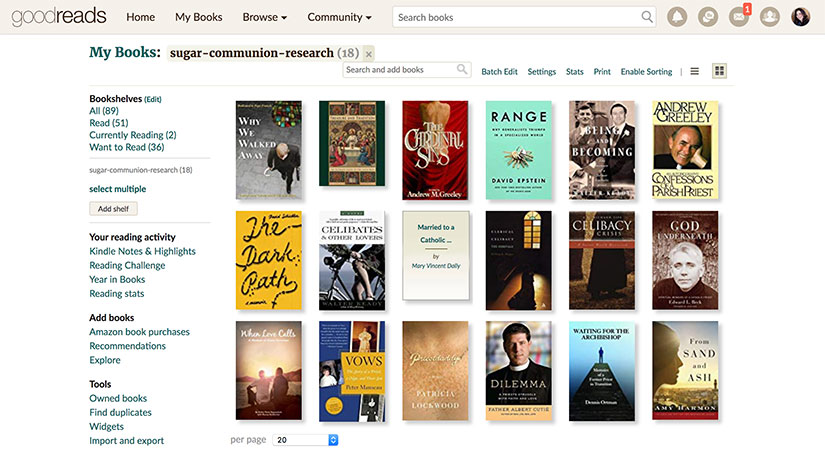The height and width of the screenshot is (450, 825).
Task: Open Celibates & Other Lovers cover
Action: click(x=352, y=260)
